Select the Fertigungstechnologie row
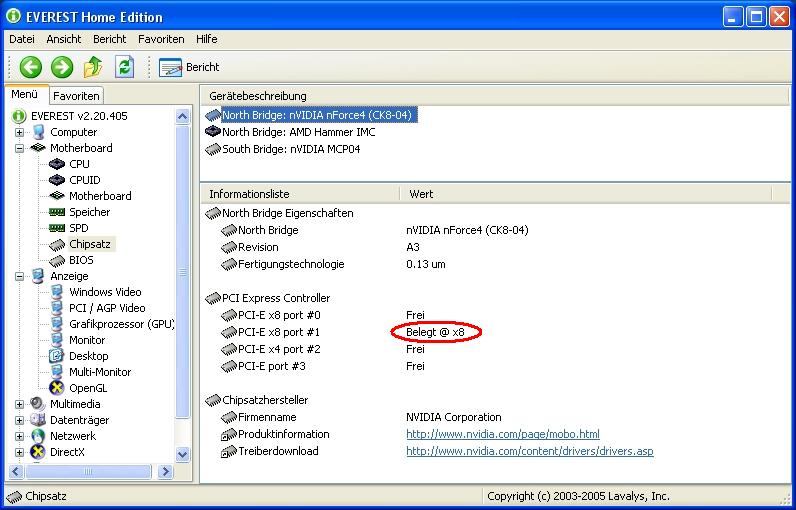The image size is (796, 510). [x=495, y=264]
